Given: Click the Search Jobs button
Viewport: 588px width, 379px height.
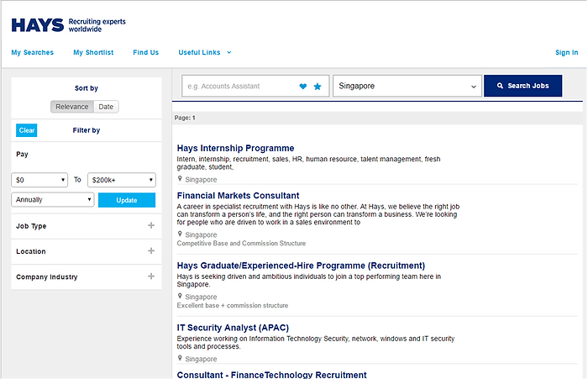Looking at the screenshot, I should click(522, 86).
